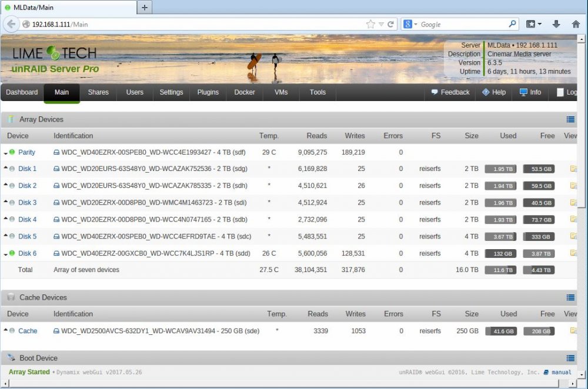Spin up Disk 1 via its arrow

coord(6,168)
